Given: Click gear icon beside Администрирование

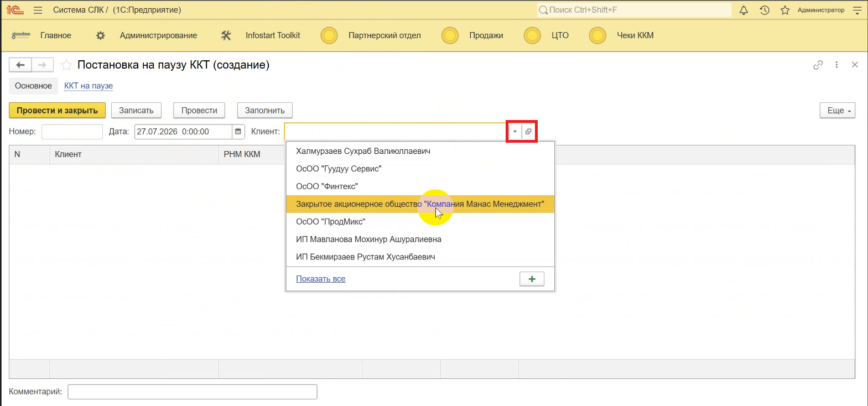Looking at the screenshot, I should point(100,35).
